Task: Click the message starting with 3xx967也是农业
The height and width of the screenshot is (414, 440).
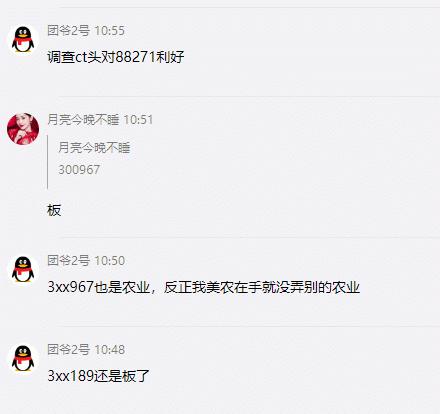Action: click(x=204, y=287)
